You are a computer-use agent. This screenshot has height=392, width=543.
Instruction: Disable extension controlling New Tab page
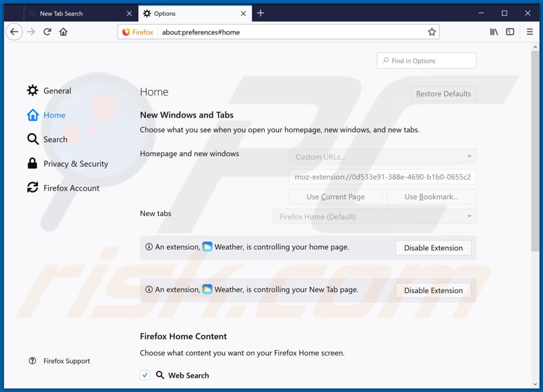(433, 290)
